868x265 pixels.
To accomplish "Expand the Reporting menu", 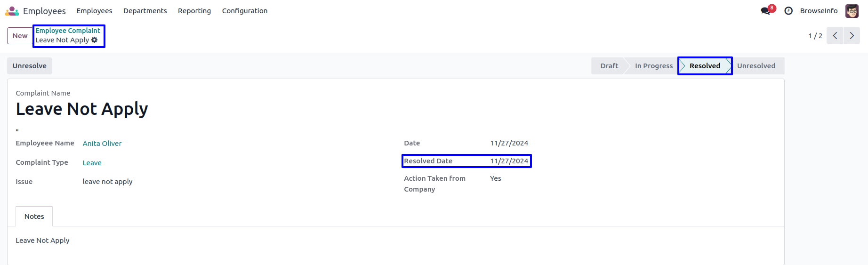I will [194, 11].
